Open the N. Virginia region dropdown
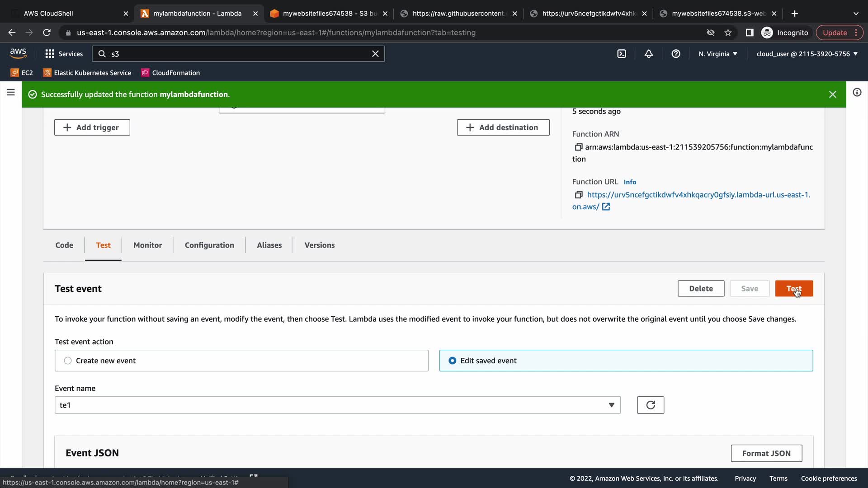 coord(717,54)
